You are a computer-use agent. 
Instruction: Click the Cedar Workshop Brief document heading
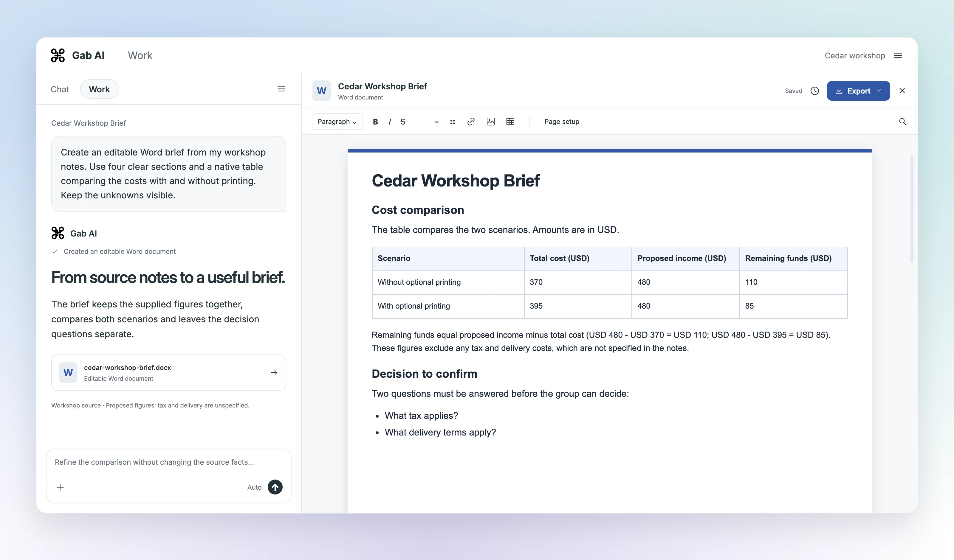pos(456,181)
